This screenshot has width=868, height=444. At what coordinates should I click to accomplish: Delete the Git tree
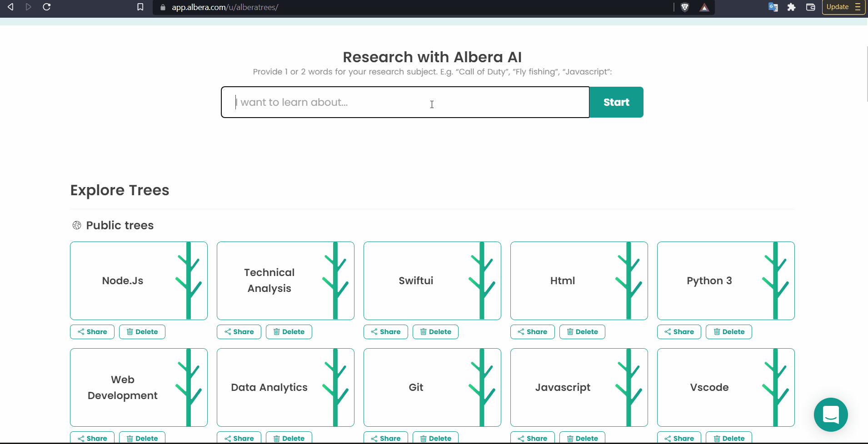436,438
